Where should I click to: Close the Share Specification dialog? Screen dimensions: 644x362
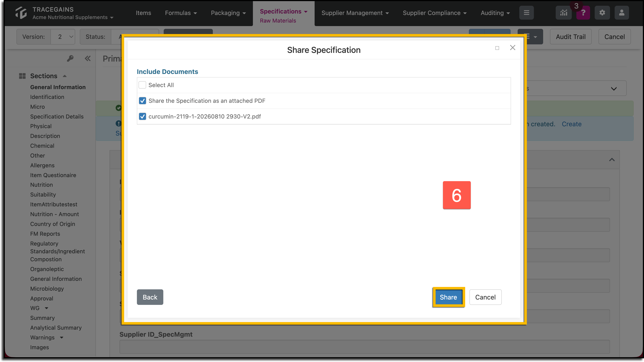(x=512, y=48)
